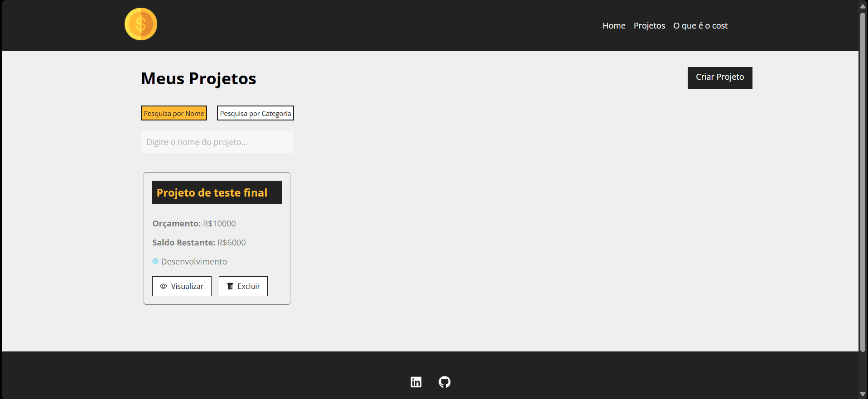Open the LinkedIn footer icon
The width and height of the screenshot is (868, 399).
416,382
